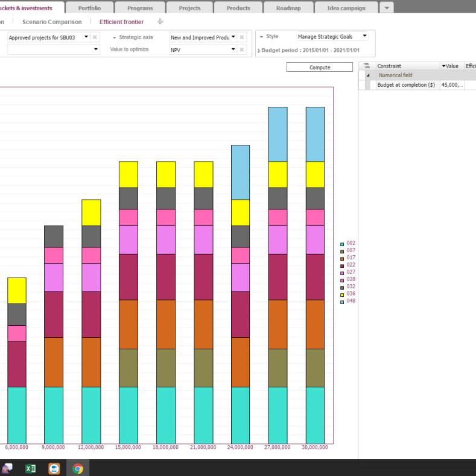This screenshot has width=476, height=476.
Task: Open the Efficient frontier view
Action: pyautogui.click(x=121, y=22)
